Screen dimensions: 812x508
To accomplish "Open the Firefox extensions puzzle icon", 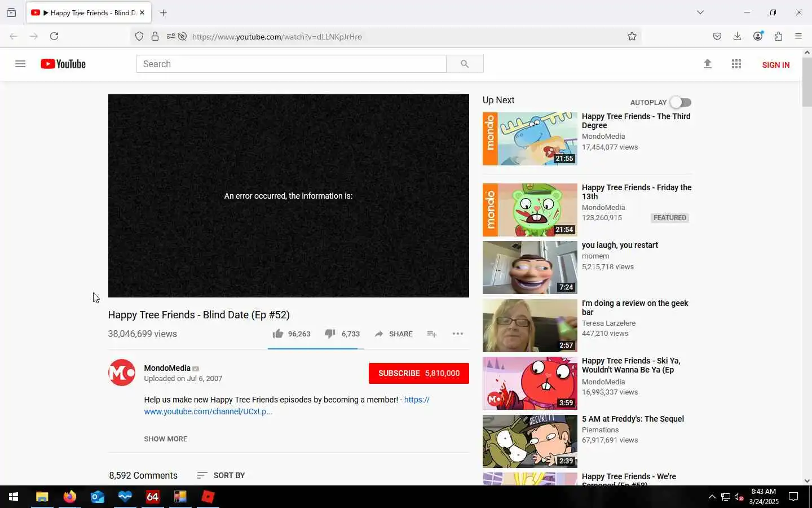I will 779,36.
